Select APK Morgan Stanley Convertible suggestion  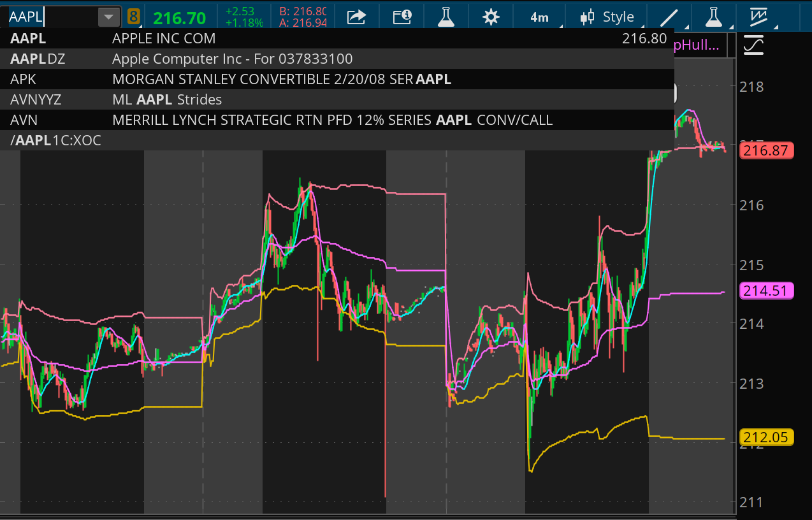coord(337,80)
